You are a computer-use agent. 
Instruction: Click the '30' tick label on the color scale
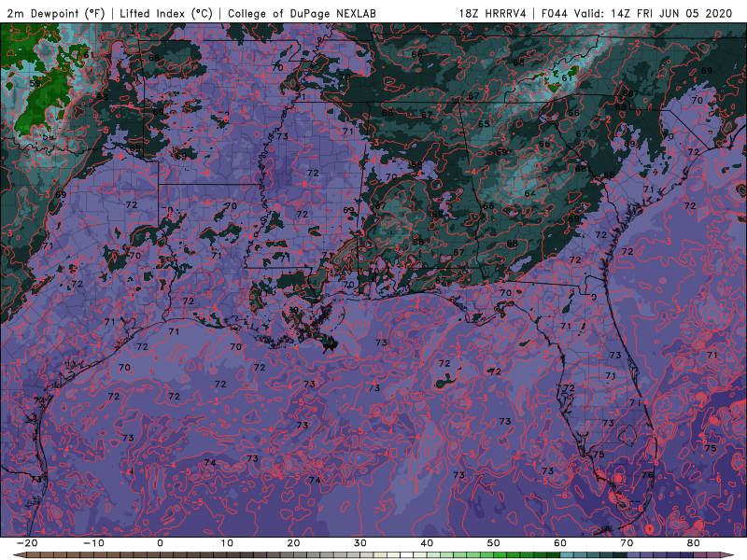click(360, 543)
